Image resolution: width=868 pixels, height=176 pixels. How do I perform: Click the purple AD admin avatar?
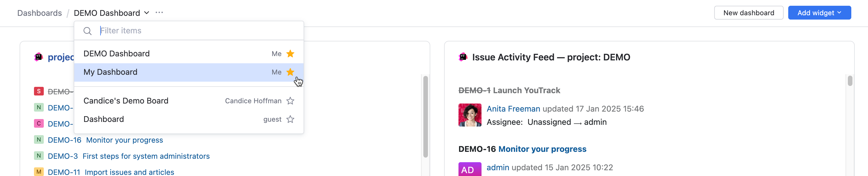469,169
